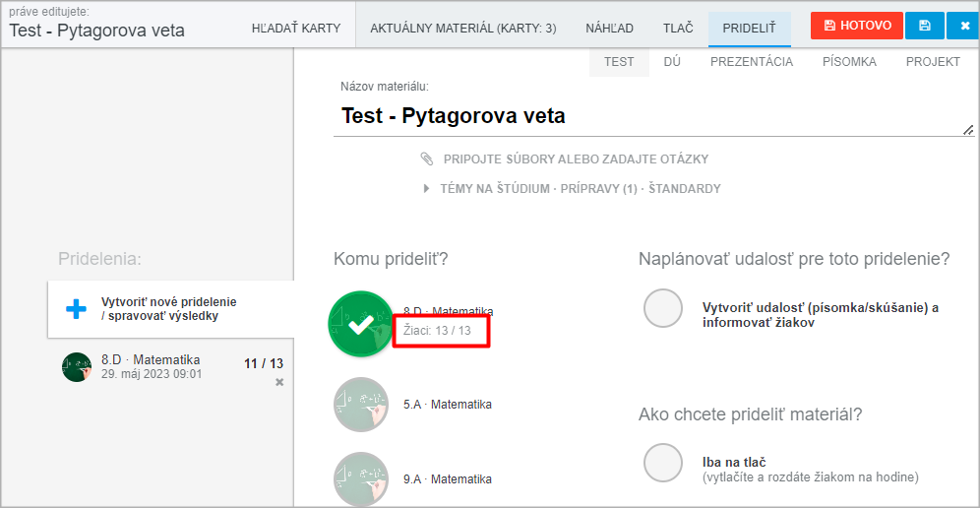Expand Témy na štúdium disclosure triangle
Image resolution: width=980 pixels, height=508 pixels.
[427, 188]
